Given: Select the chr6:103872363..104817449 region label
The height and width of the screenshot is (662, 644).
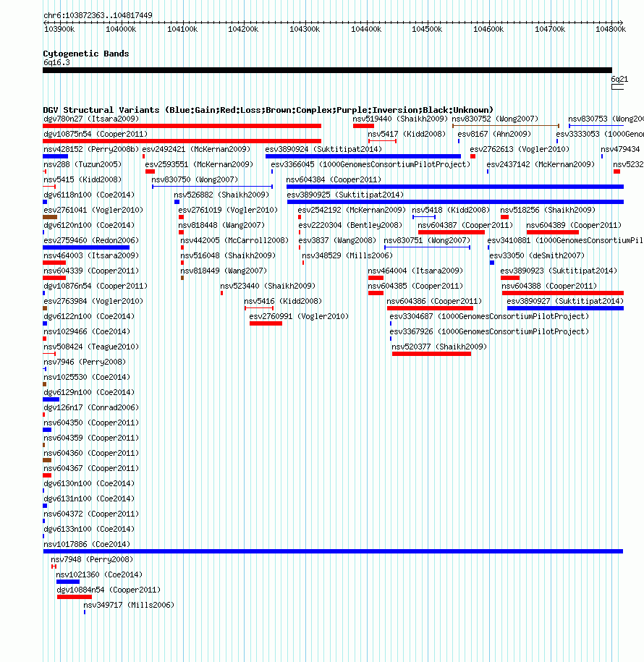Looking at the screenshot, I should 98,16.
